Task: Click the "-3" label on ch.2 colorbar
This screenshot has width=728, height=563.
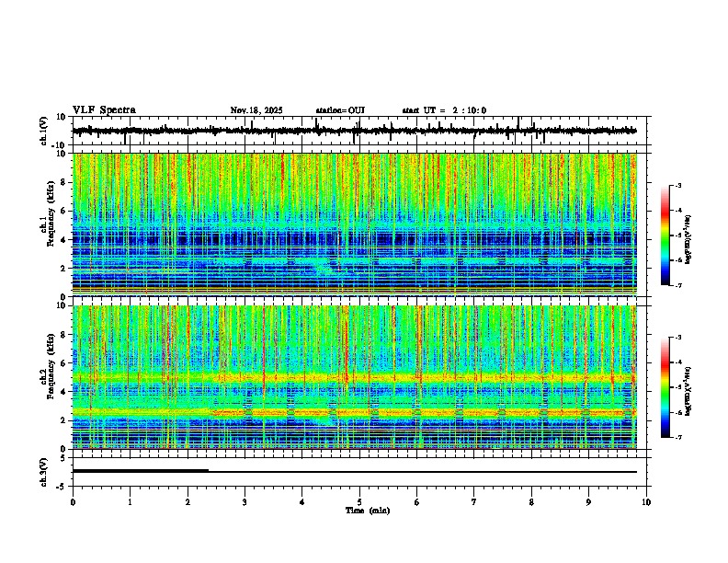Action: (677, 338)
